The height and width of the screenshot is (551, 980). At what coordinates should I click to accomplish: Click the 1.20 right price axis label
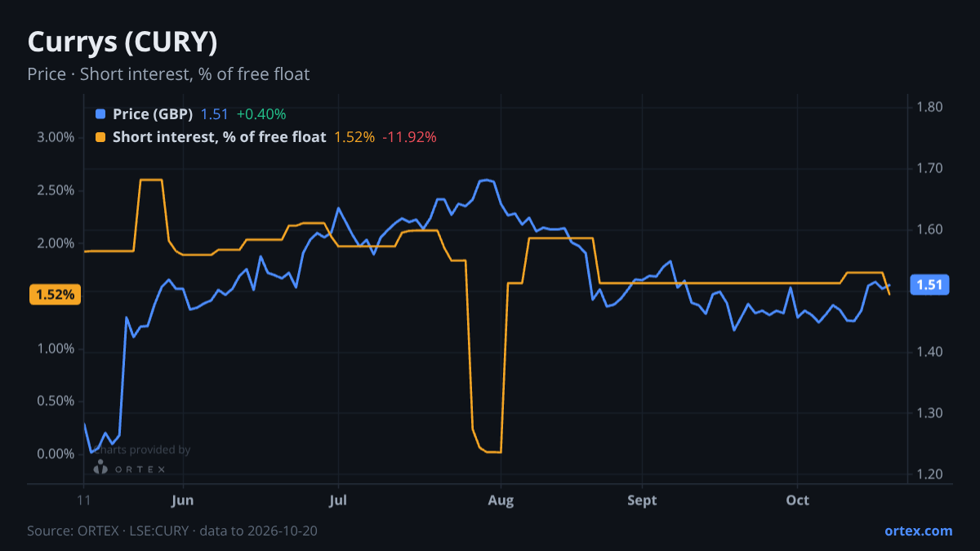(x=930, y=474)
